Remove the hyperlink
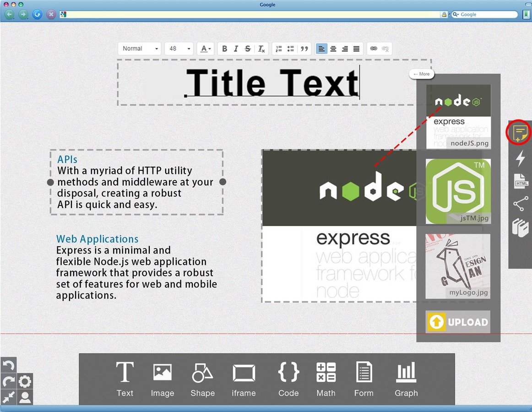The width and height of the screenshot is (532, 412). point(385,49)
